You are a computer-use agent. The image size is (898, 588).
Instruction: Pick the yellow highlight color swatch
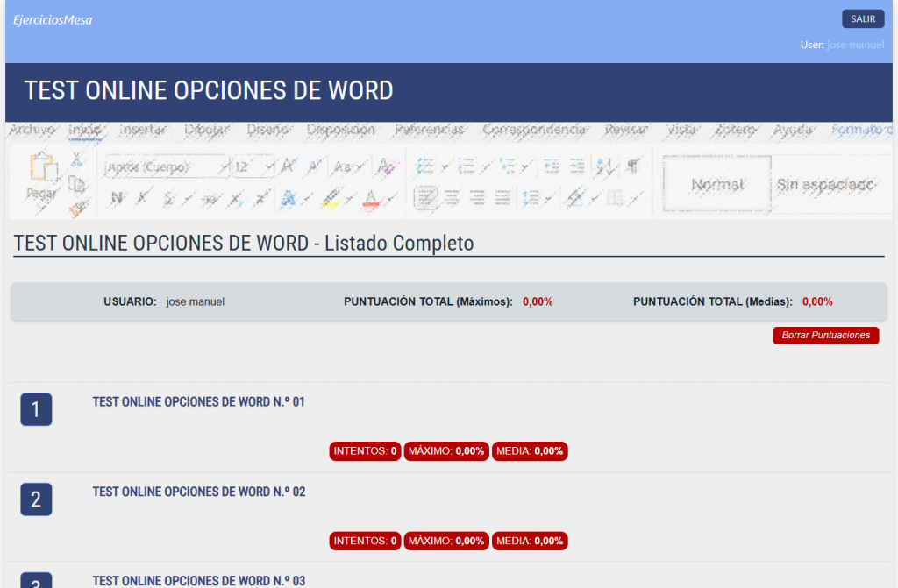coord(330,201)
